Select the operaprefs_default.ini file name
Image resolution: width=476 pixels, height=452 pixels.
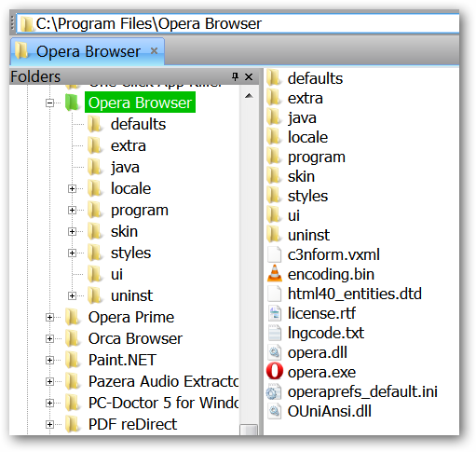pos(362,391)
